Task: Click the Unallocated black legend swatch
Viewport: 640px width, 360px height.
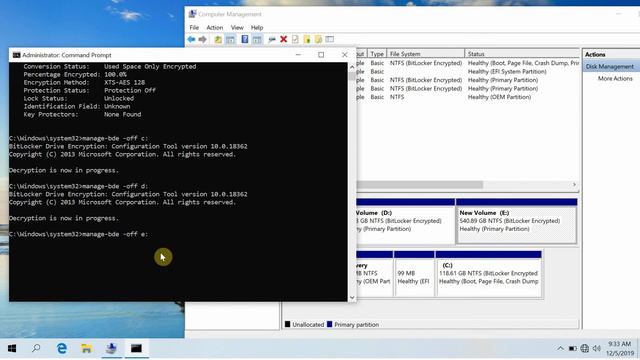Action: 287,324
